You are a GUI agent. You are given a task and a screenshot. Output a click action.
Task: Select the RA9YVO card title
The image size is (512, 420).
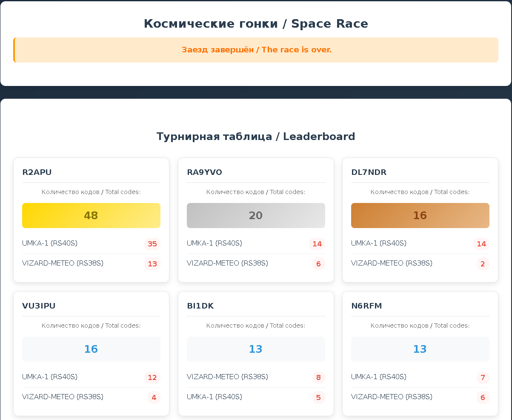click(x=204, y=172)
